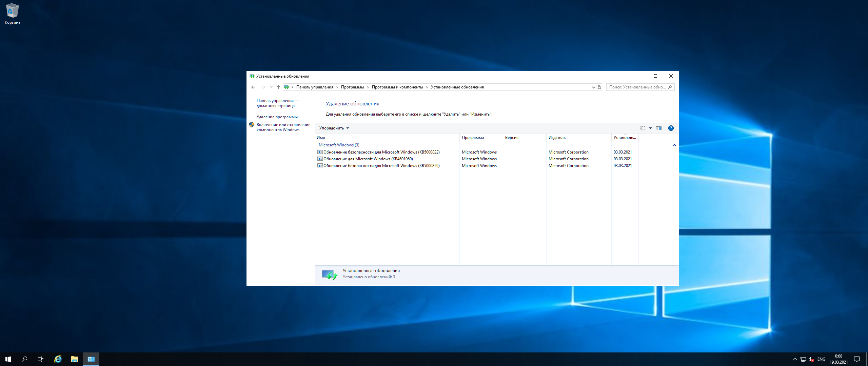Open address bar history dropdown
The height and width of the screenshot is (366, 868).
[x=593, y=87]
